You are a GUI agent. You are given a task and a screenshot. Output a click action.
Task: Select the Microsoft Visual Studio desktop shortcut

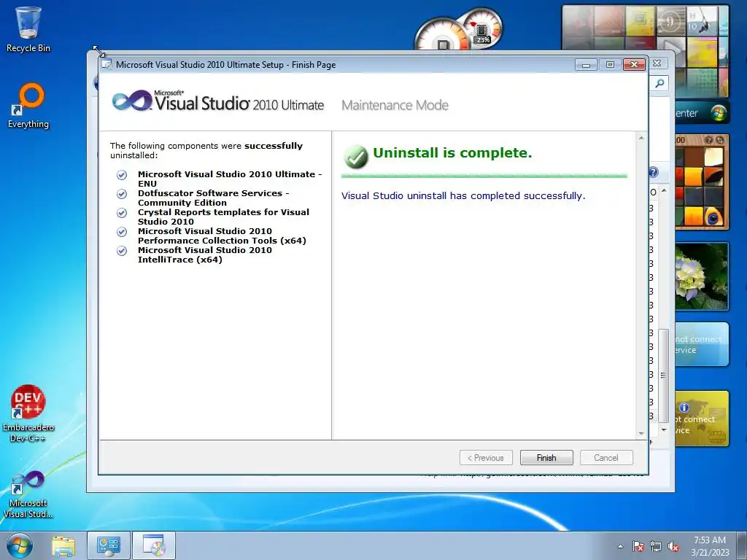point(28,495)
